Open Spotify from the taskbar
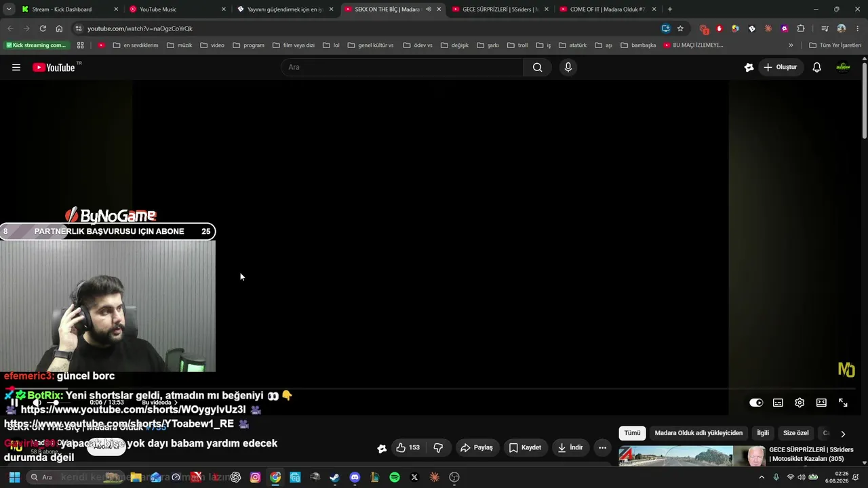The height and width of the screenshot is (488, 868). coord(395,477)
